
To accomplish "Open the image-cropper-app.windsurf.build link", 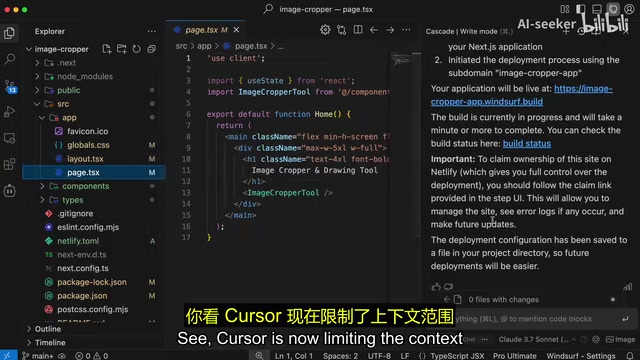I will [x=522, y=95].
